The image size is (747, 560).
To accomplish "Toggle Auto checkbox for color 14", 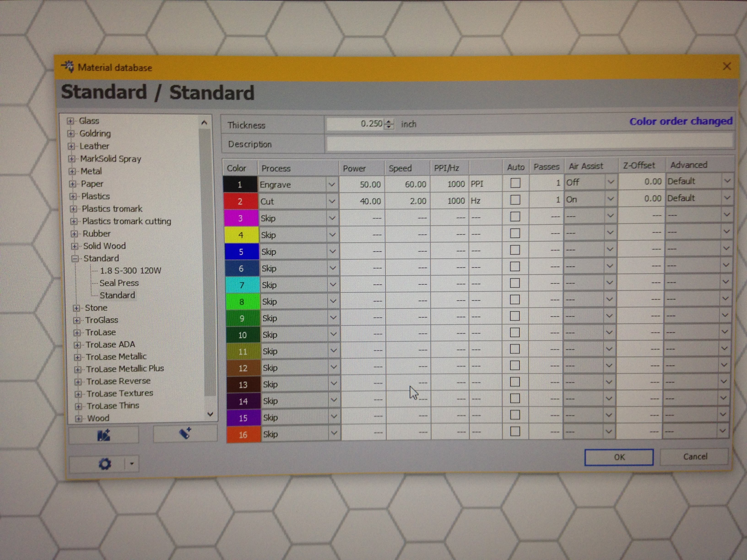I will [x=515, y=399].
